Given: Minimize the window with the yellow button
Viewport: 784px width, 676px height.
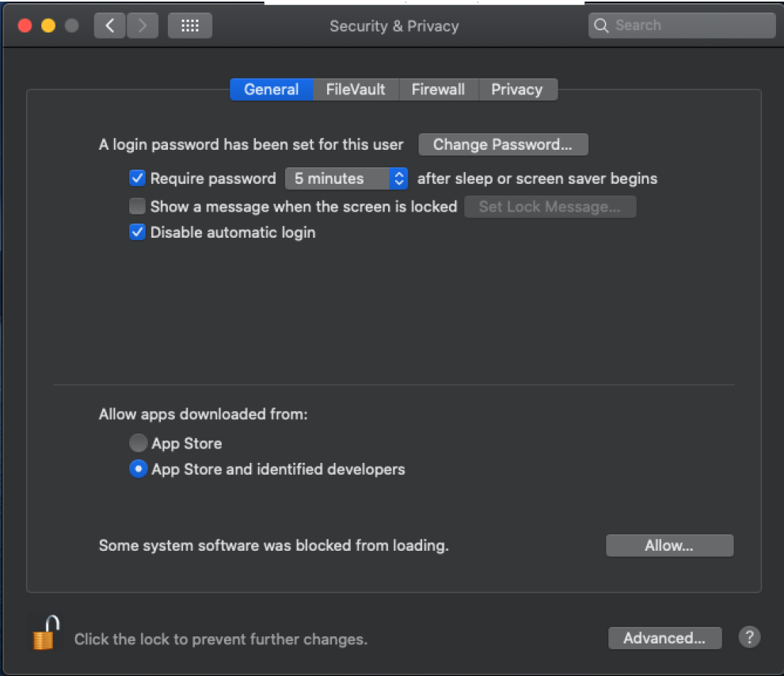Looking at the screenshot, I should pyautogui.click(x=48, y=26).
